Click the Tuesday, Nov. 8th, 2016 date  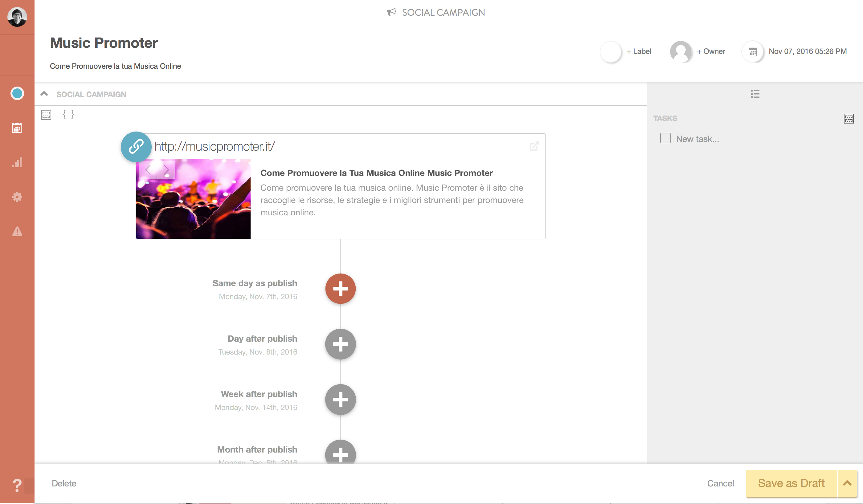coord(258,352)
